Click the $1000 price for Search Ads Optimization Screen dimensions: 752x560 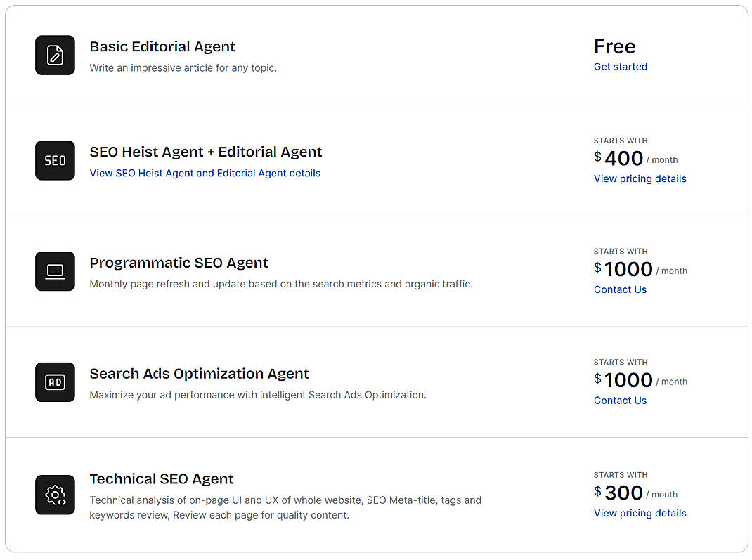640,380
